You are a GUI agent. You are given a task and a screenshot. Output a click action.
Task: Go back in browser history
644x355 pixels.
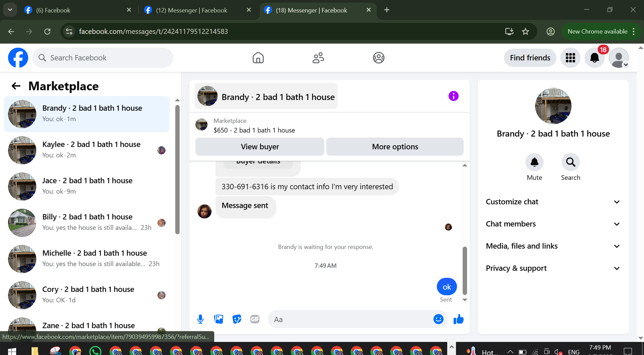(11, 32)
